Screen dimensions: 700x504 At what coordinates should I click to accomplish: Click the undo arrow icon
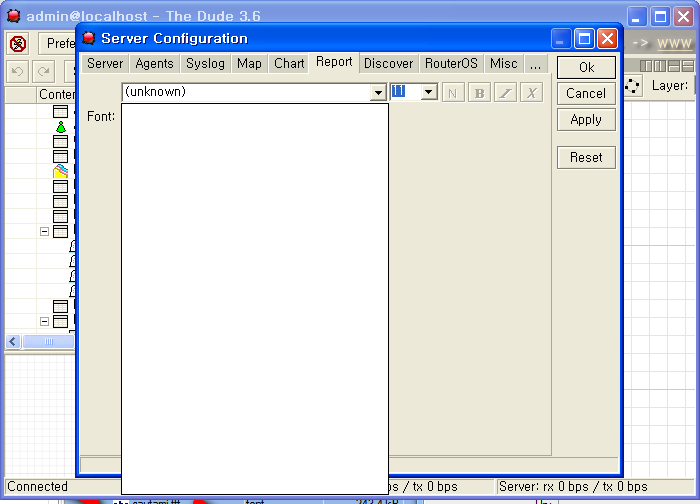(17, 71)
